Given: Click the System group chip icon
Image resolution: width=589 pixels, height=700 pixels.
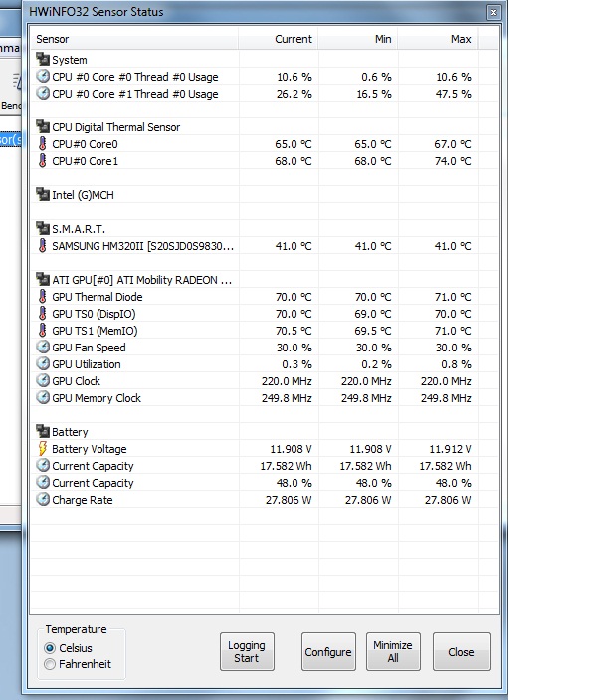Looking at the screenshot, I should click(43, 60).
